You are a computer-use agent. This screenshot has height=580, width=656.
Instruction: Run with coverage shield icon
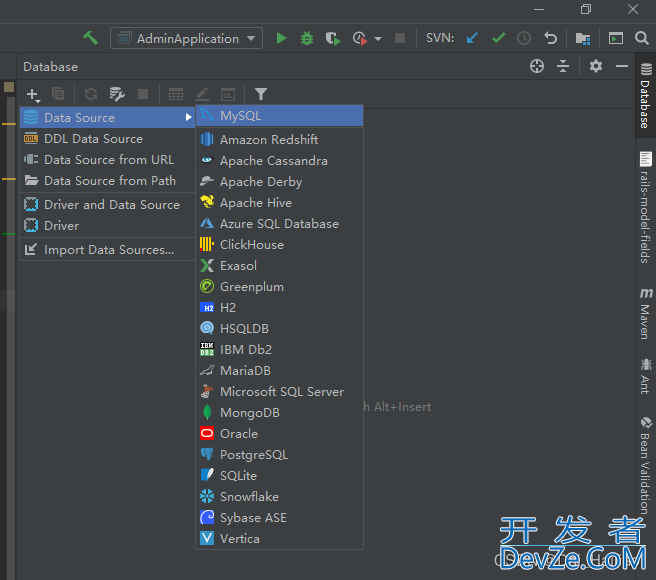(333, 38)
